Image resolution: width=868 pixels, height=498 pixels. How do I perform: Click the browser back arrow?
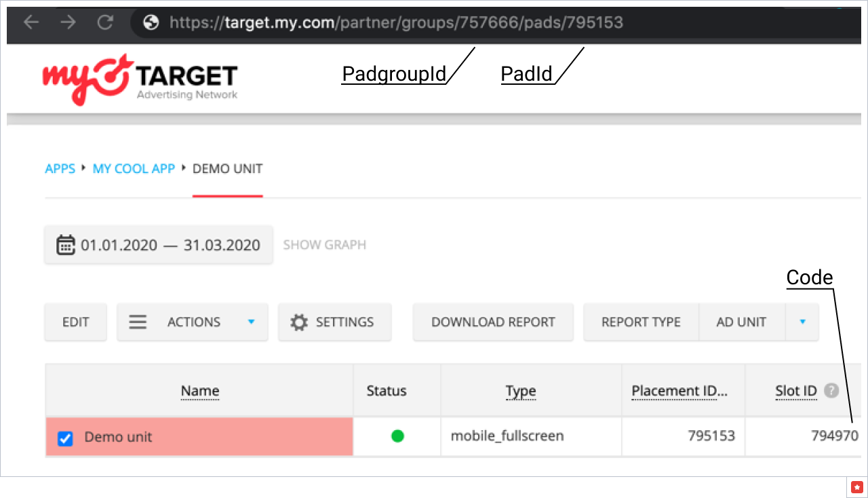(31, 22)
